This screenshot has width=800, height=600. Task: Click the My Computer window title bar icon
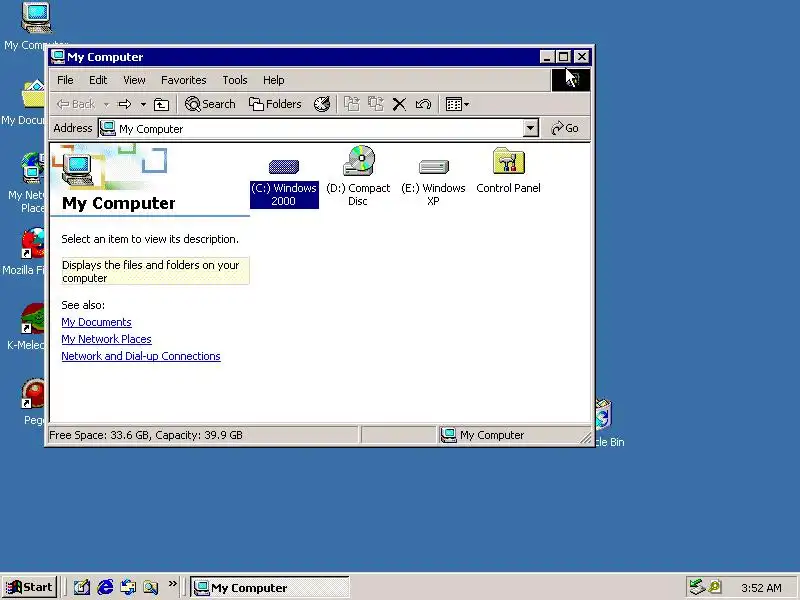pyautogui.click(x=58, y=57)
